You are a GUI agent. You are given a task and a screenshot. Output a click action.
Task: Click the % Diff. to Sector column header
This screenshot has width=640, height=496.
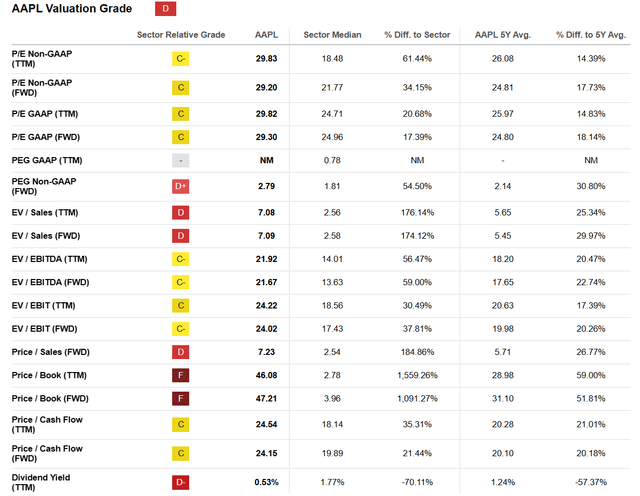click(417, 35)
